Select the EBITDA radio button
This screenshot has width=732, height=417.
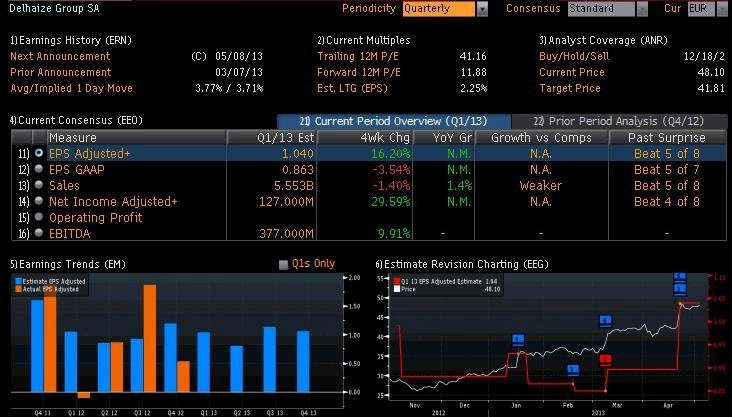coord(39,233)
